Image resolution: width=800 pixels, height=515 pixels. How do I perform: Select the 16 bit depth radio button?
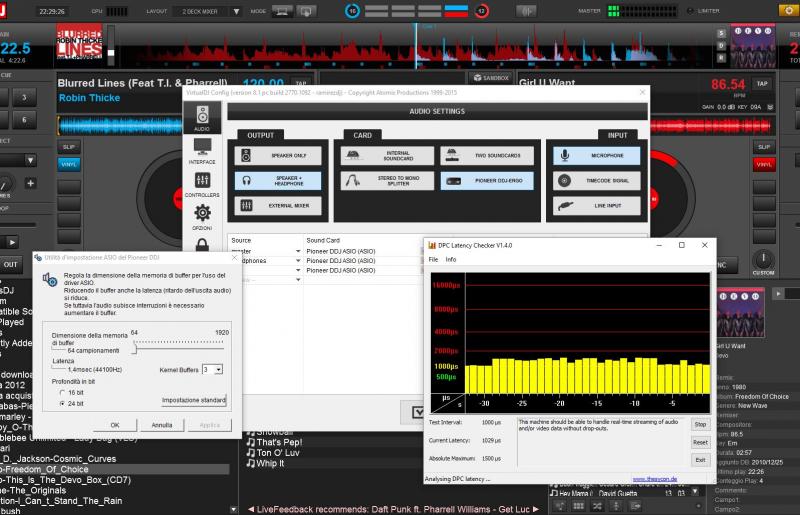(x=63, y=394)
